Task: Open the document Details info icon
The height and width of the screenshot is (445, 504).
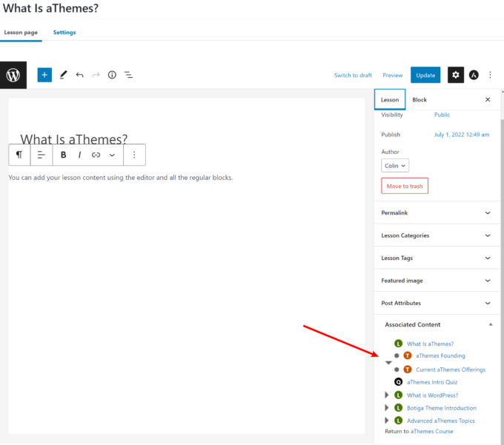Action: click(x=112, y=75)
